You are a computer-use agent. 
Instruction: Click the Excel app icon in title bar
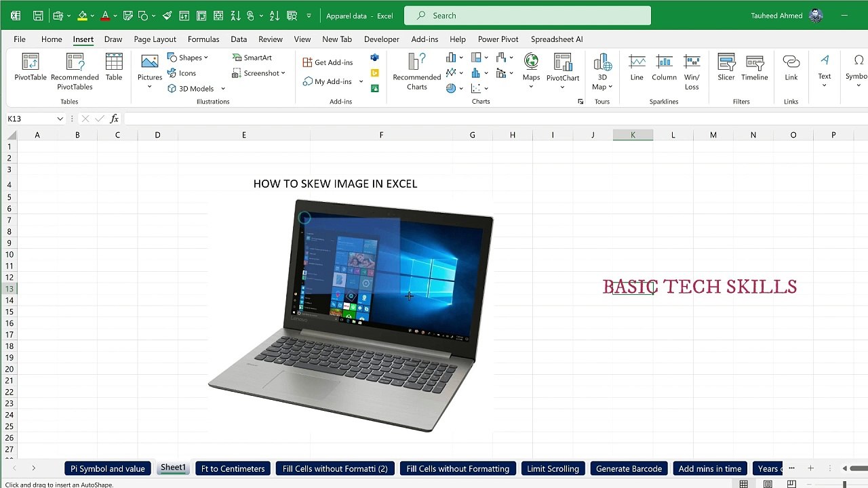click(15, 16)
